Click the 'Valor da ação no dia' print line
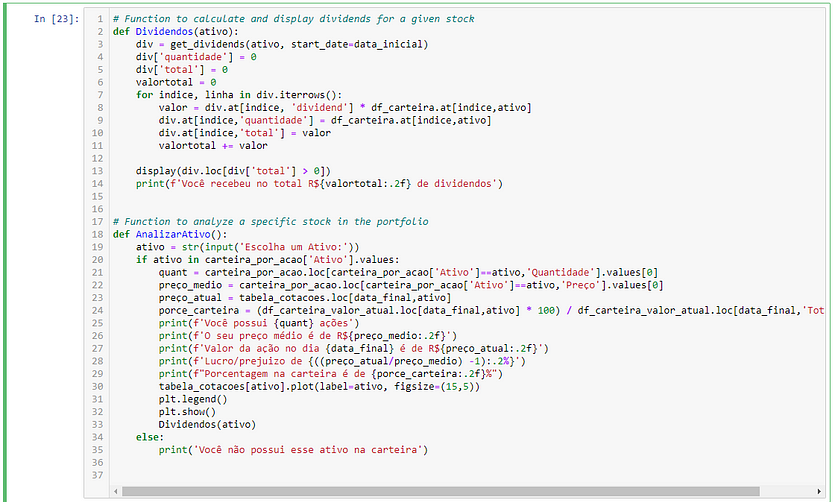This screenshot has height=502, width=835. click(x=354, y=349)
